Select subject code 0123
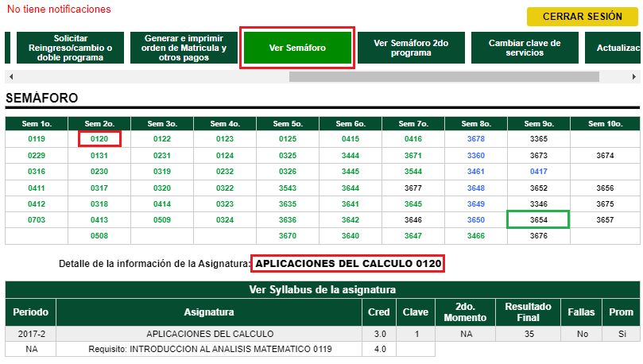This screenshot has width=643, height=364. pyautogui.click(x=225, y=139)
